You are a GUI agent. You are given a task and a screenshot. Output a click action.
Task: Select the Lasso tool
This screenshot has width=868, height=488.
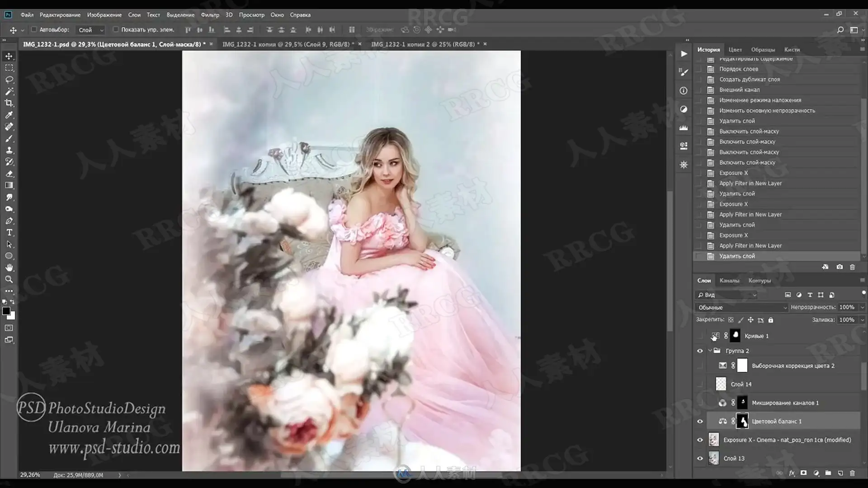(9, 80)
